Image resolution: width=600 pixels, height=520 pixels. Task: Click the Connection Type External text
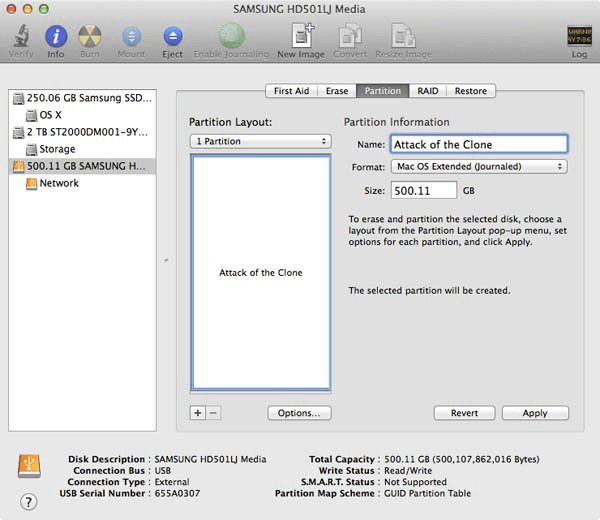(171, 482)
